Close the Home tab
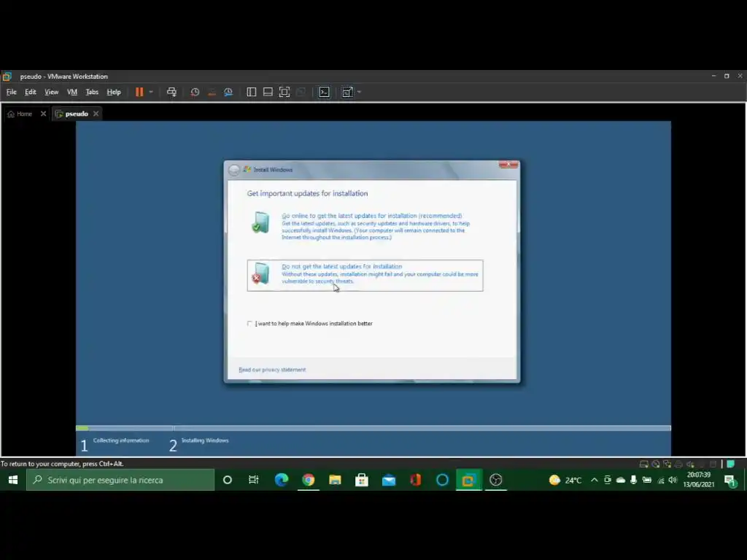 point(43,114)
